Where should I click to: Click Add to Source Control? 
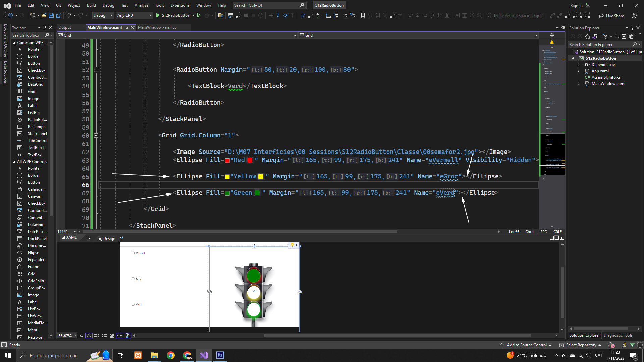[x=527, y=345]
